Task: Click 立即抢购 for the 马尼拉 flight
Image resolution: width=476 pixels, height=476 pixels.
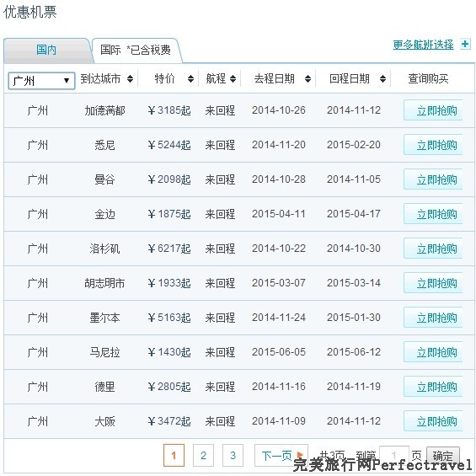Action: pos(433,352)
